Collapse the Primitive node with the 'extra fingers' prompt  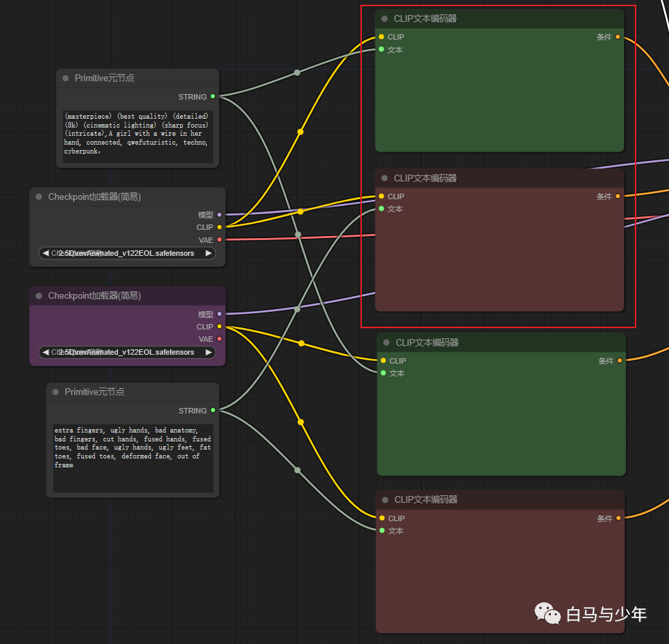[x=56, y=392]
